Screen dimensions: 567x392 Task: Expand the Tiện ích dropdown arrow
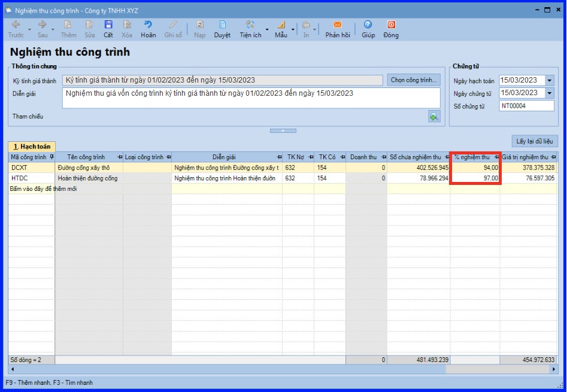pos(267,29)
